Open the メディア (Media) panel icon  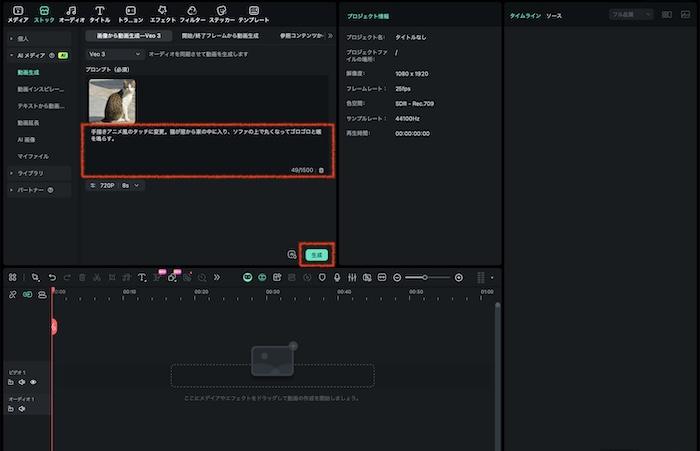17,13
